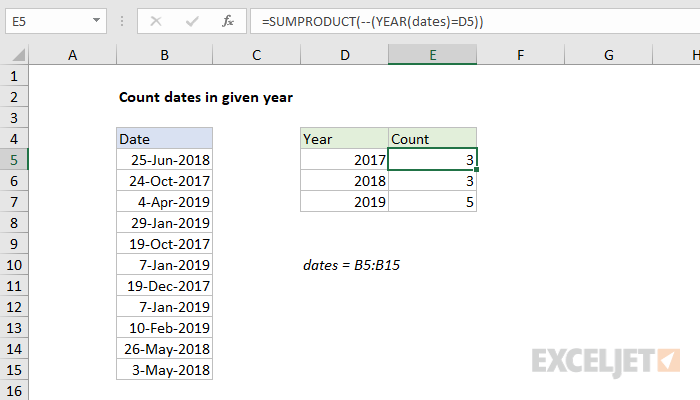This screenshot has width=700, height=400.
Task: Click the formula bar options dots handle
Action: [x=122, y=21]
